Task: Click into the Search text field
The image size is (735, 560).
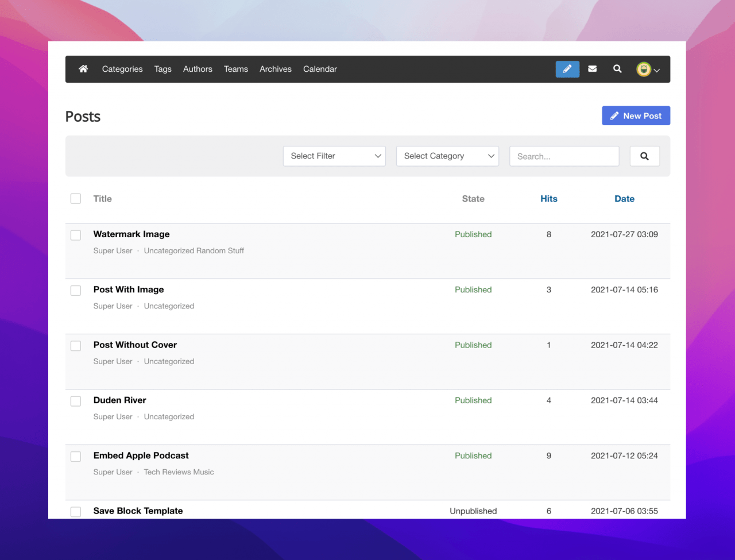Action: click(564, 156)
